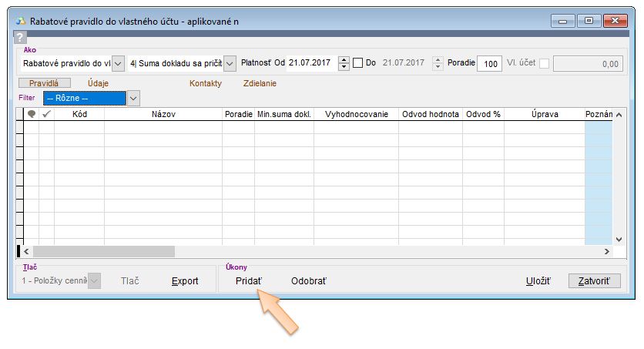644x349 pixels.
Task: Click the help question mark icon
Action: 21,38
